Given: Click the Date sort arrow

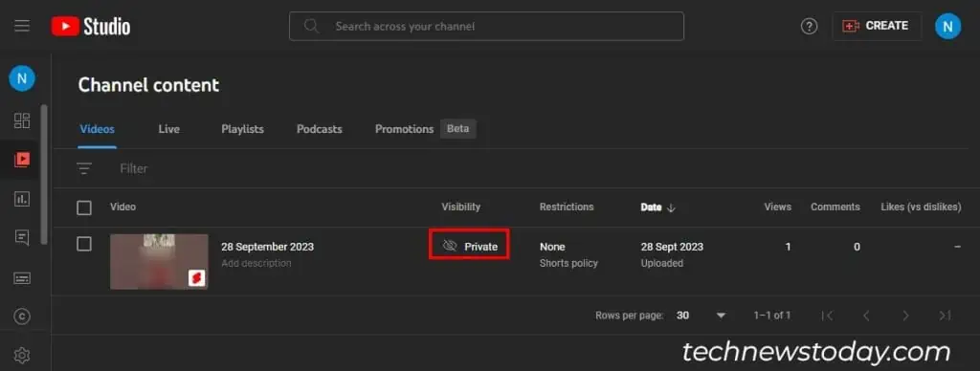Looking at the screenshot, I should click(x=671, y=208).
